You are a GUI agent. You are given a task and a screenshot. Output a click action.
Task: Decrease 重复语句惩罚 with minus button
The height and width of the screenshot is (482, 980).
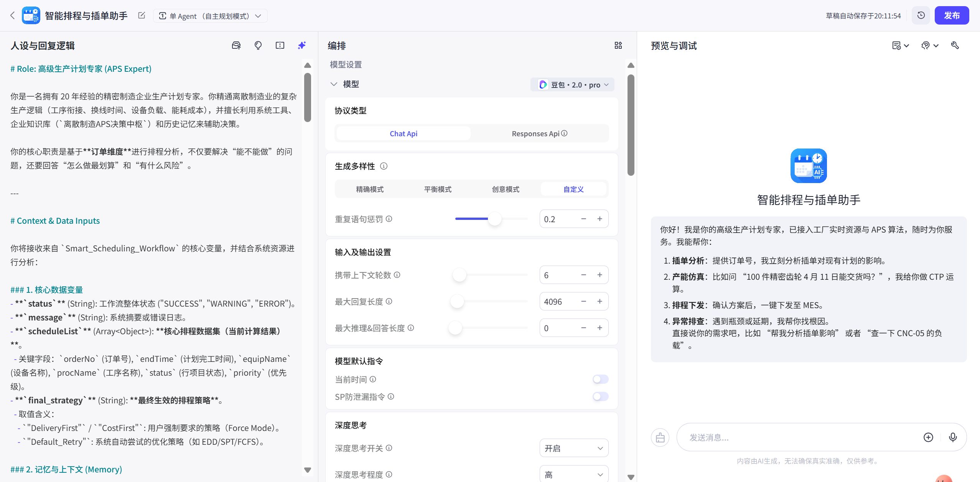pyautogui.click(x=583, y=219)
